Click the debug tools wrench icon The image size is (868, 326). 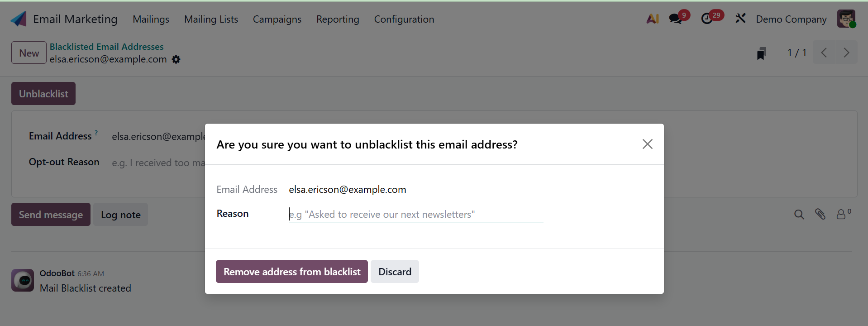pyautogui.click(x=740, y=19)
